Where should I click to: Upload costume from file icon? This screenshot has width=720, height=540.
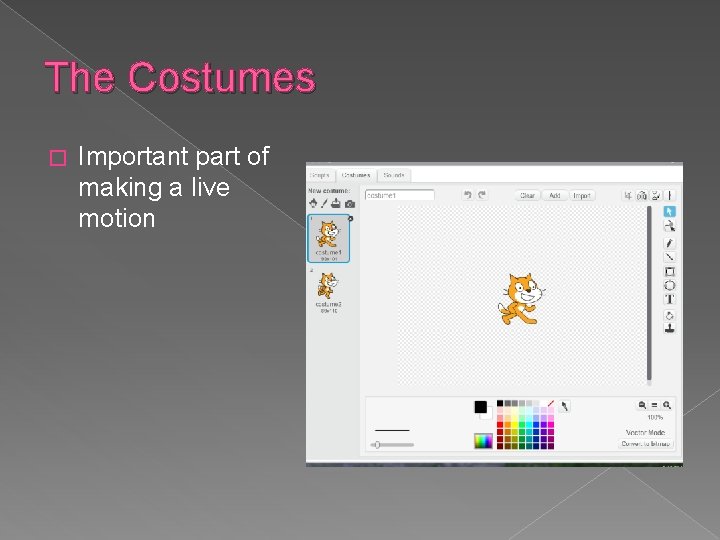[336, 203]
